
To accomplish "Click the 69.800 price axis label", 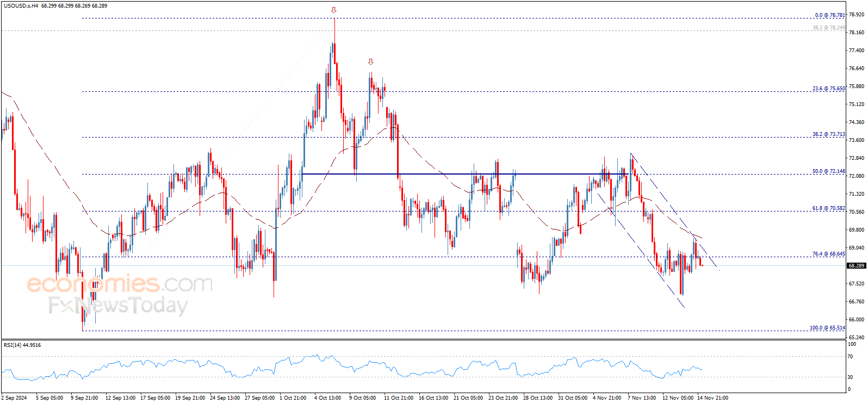I will click(857, 230).
